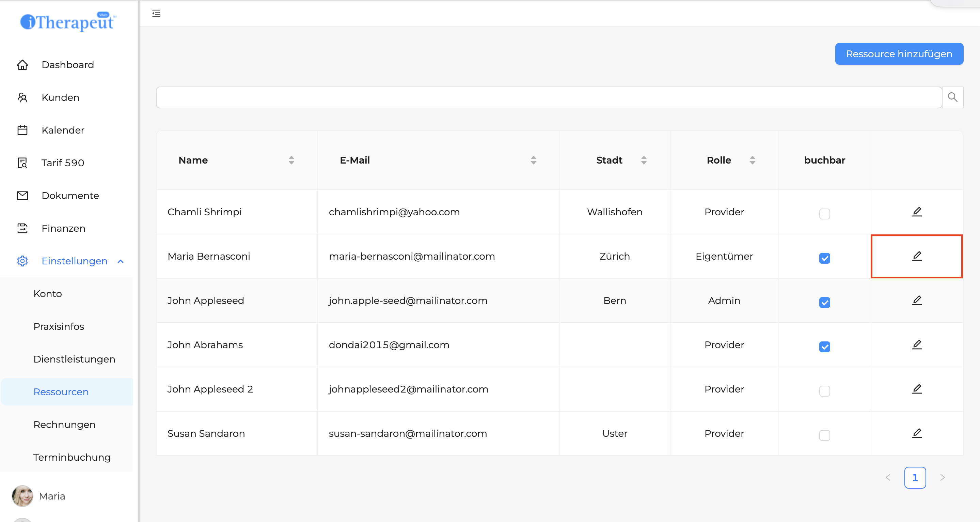Edit John Appleseed resource row
This screenshot has height=522, width=980.
(916, 301)
